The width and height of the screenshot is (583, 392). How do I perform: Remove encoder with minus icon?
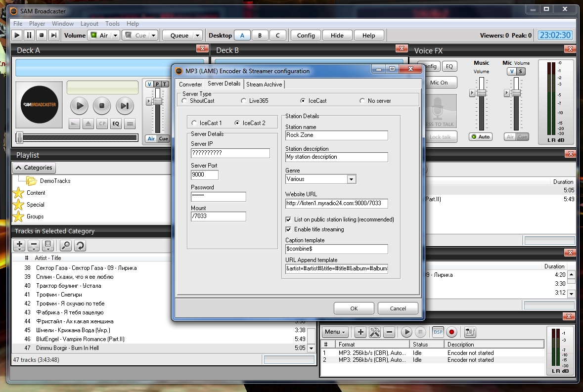point(389,332)
